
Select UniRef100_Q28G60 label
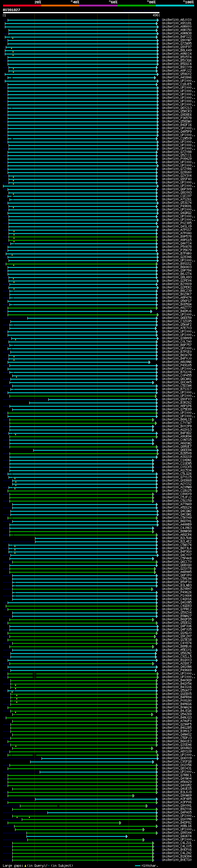[x=176, y=172]
